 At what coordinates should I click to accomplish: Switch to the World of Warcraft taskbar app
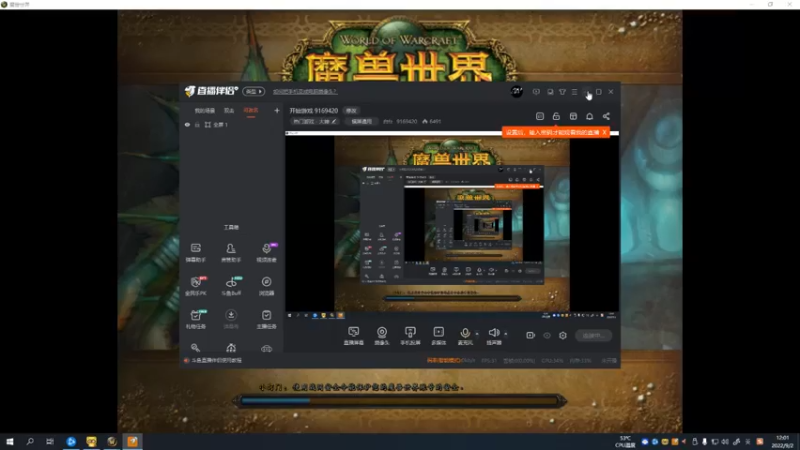(112, 441)
